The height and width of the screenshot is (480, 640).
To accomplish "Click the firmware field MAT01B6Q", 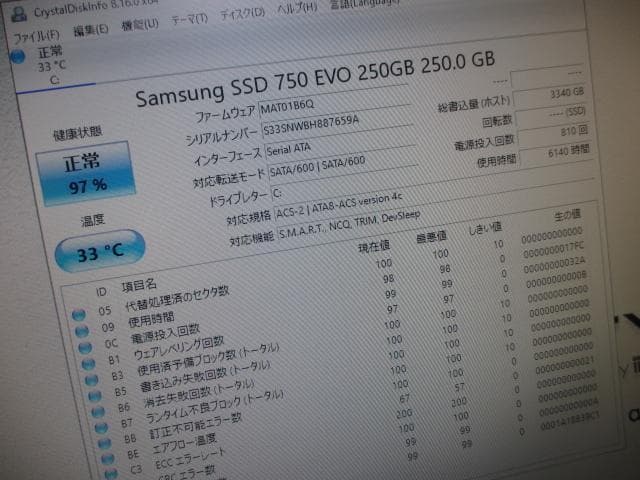I will tap(333, 103).
